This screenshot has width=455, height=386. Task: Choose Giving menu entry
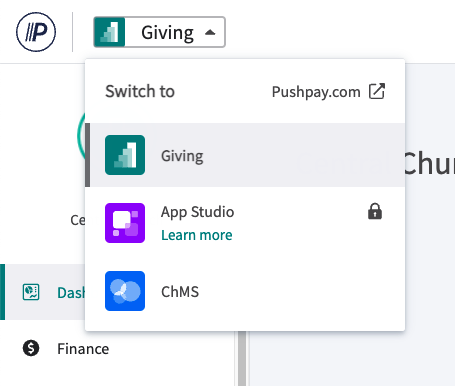(245, 155)
